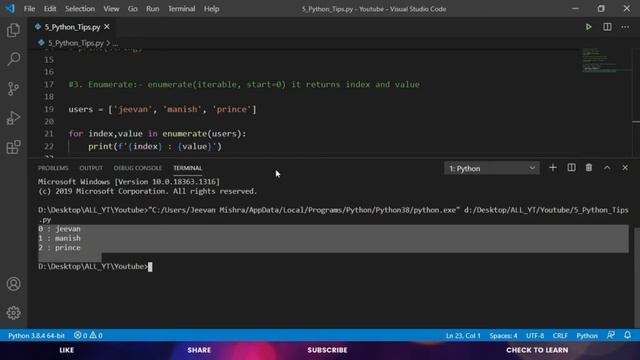Click terminal output '2 : prince'
Screen dimensions: 640x360
coord(59,247)
